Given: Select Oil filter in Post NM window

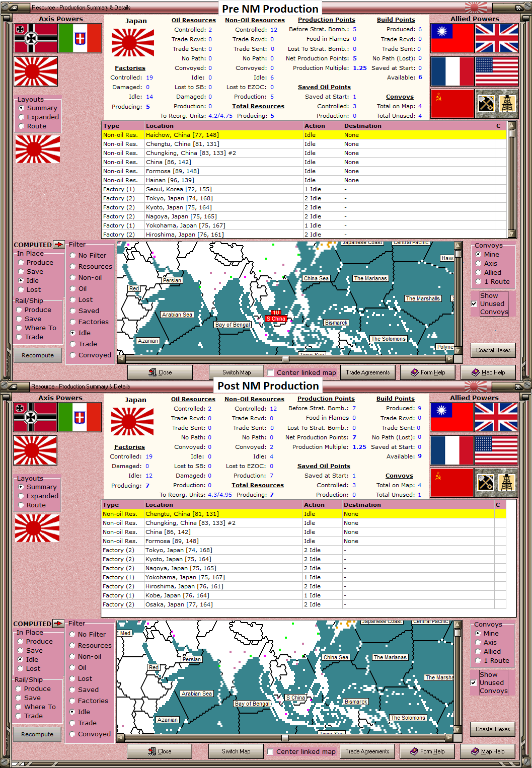Looking at the screenshot, I should click(78, 667).
